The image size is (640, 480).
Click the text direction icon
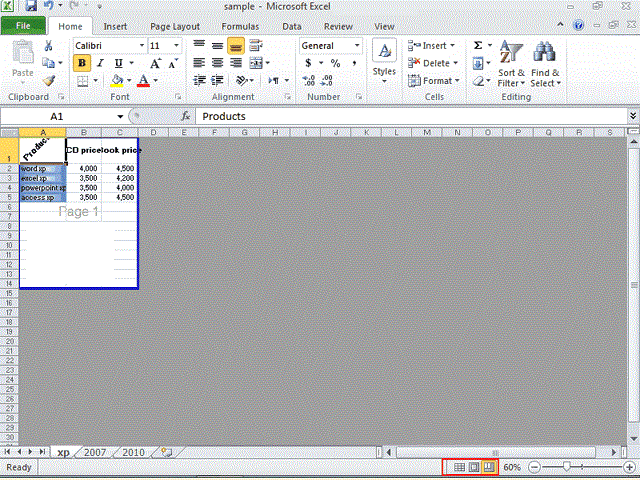coord(274,80)
